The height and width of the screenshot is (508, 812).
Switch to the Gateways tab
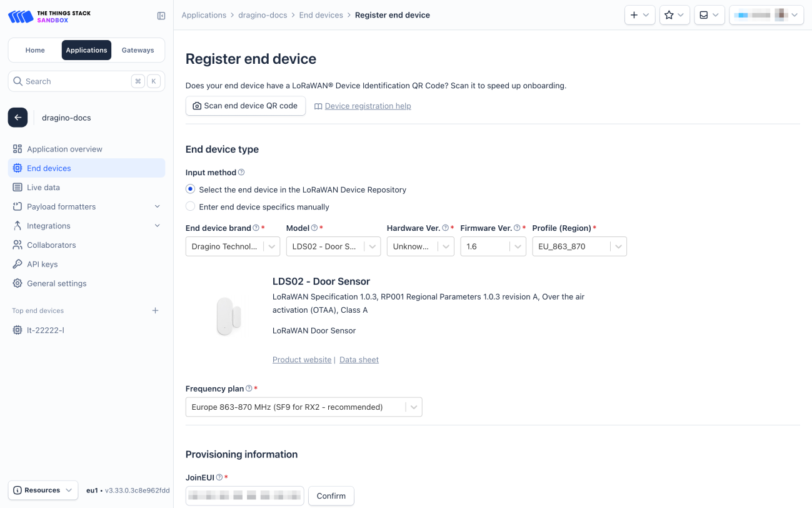tap(138, 50)
